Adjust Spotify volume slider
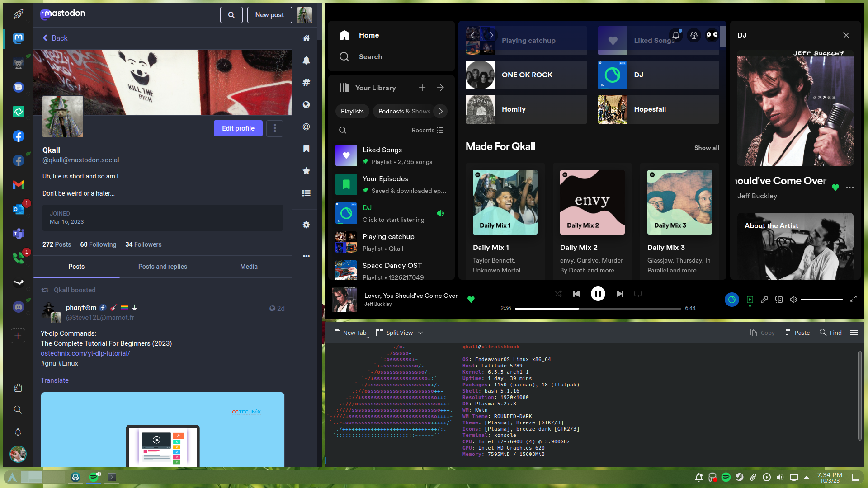The width and height of the screenshot is (868, 488). 821,300
